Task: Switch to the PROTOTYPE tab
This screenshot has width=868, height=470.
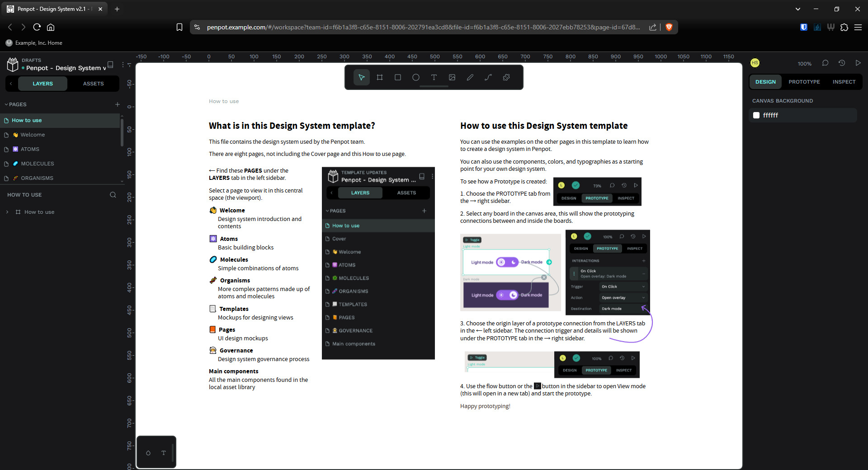Action: (804, 82)
